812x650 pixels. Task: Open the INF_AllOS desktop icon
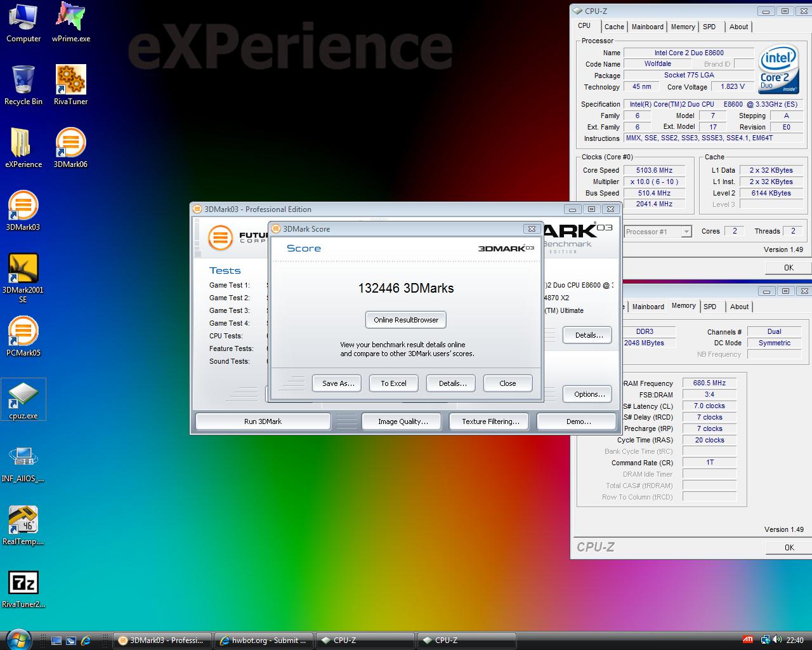pyautogui.click(x=23, y=462)
